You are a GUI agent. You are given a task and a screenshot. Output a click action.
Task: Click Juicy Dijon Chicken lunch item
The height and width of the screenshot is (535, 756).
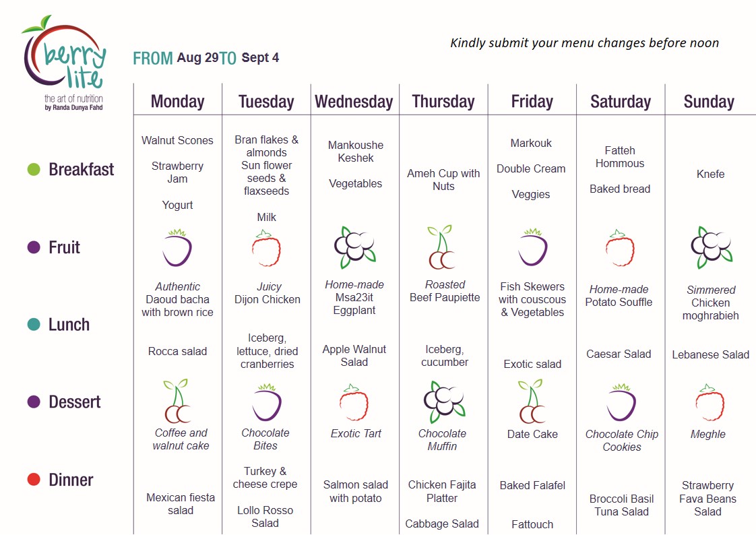pos(267,293)
